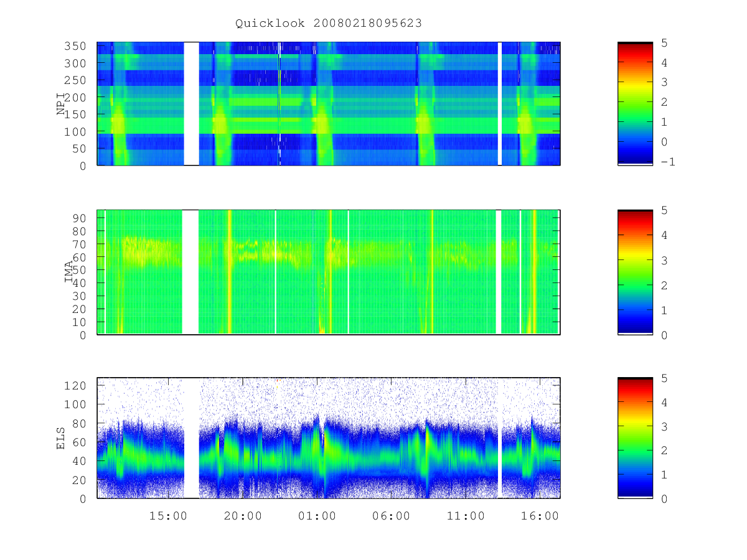
Task: Click the ELS panel colorbar
Action: [x=635, y=437]
